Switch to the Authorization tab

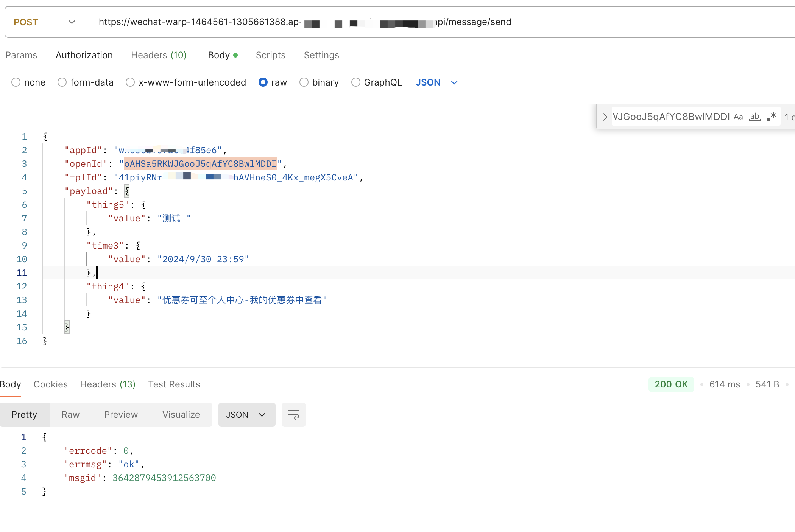tap(84, 55)
